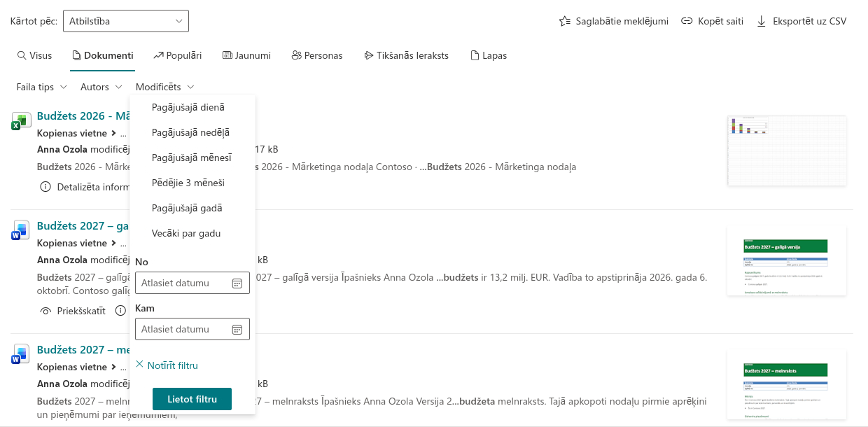Click the Notīrīt filtru X icon
Viewport: 868px width, 427px height.
click(139, 365)
